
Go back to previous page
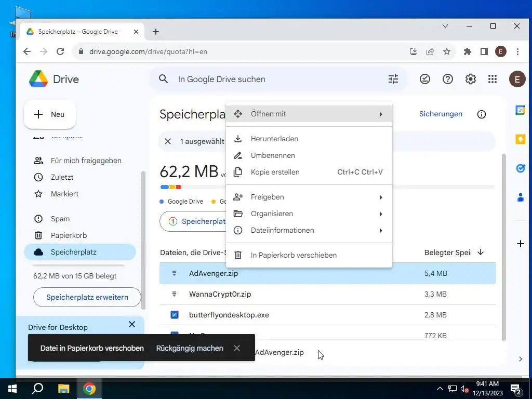[x=27, y=51]
